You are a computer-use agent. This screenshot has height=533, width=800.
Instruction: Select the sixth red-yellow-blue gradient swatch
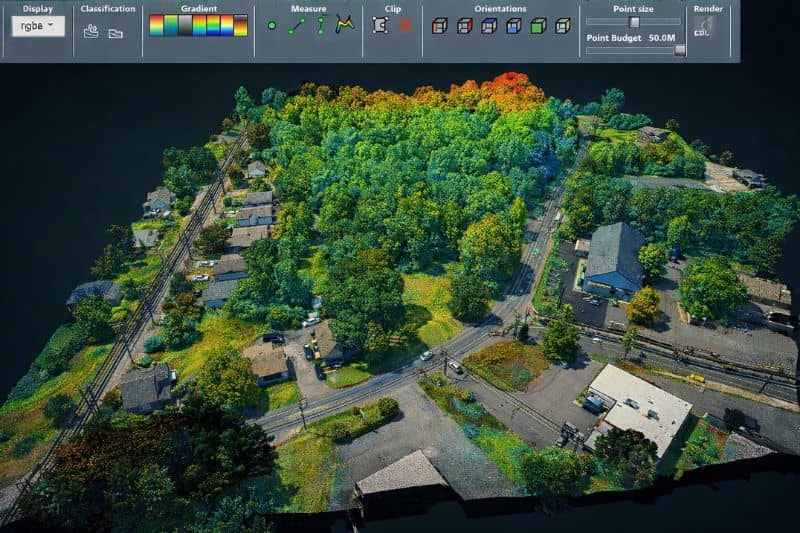[227, 26]
